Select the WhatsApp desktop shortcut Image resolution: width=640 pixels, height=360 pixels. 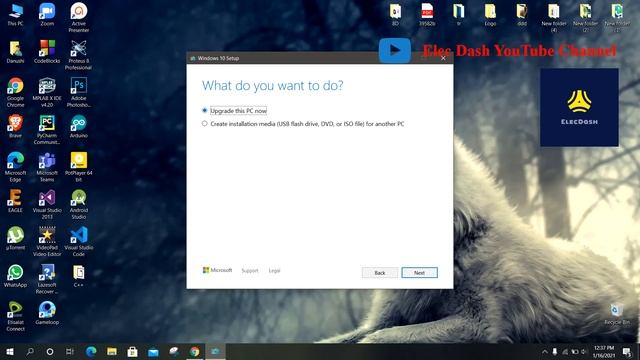click(15, 276)
